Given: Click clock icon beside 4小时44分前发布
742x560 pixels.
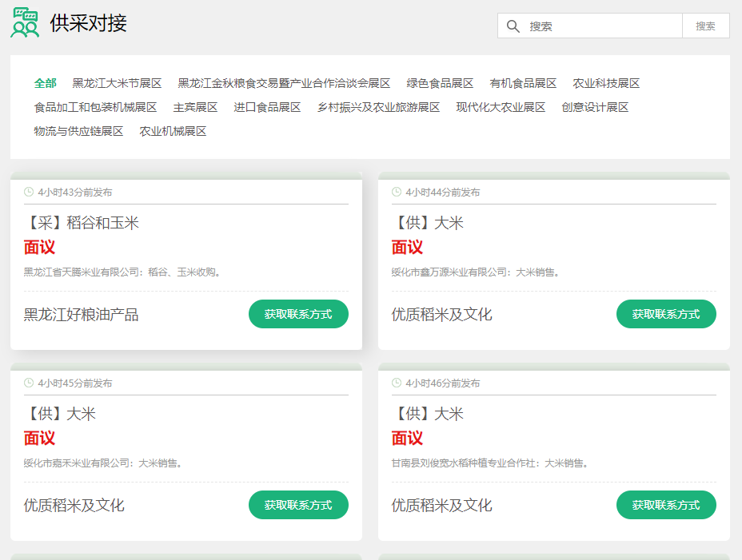Looking at the screenshot, I should pos(397,192).
